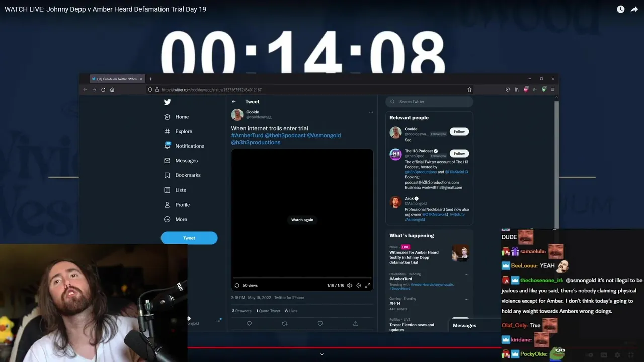Open Messages in Twitter sidebar

(x=181, y=161)
